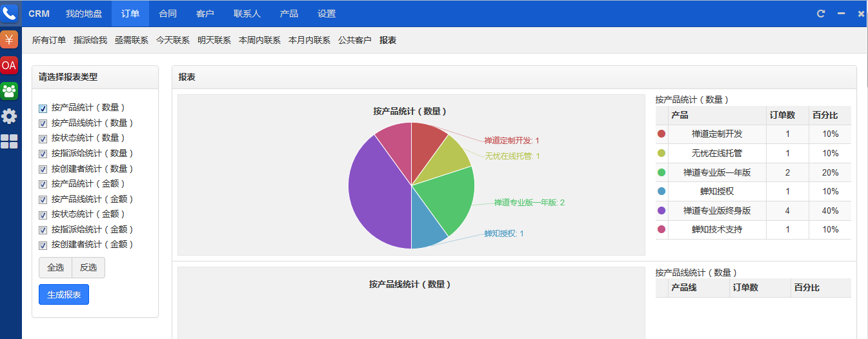Viewport: 868px width, 339px height.
Task: Toggle 按指派给统计（数量）checkbox
Action: pos(43,154)
